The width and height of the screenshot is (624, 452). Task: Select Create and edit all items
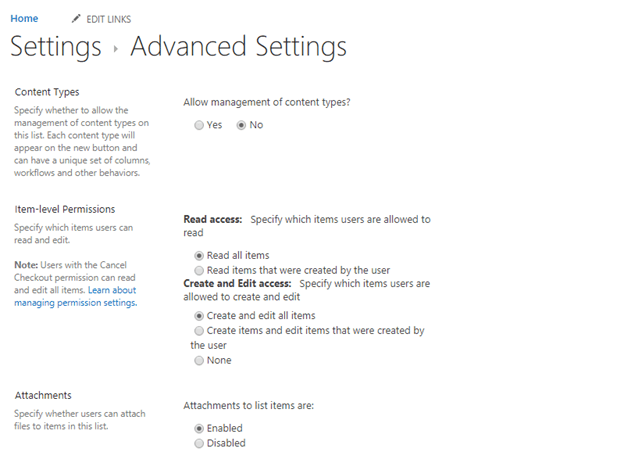click(199, 316)
